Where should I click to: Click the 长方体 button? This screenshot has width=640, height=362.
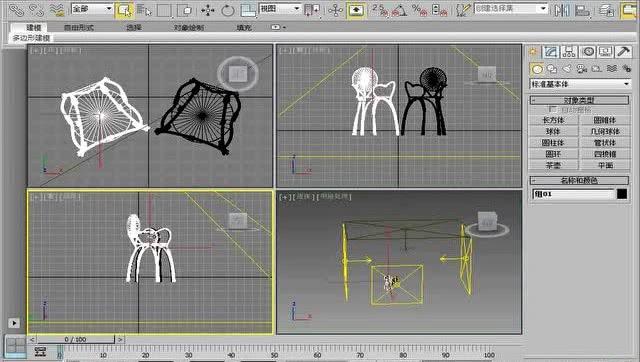coord(553,120)
